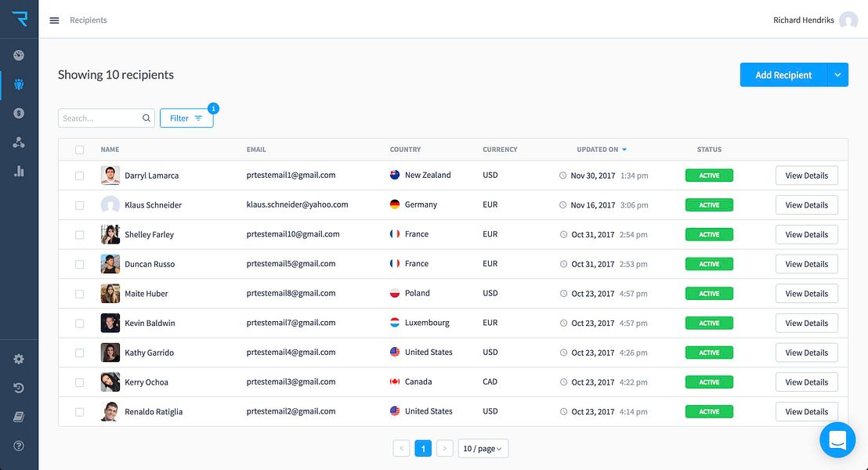Check Kerry Ochoa's row checkbox

pos(80,382)
